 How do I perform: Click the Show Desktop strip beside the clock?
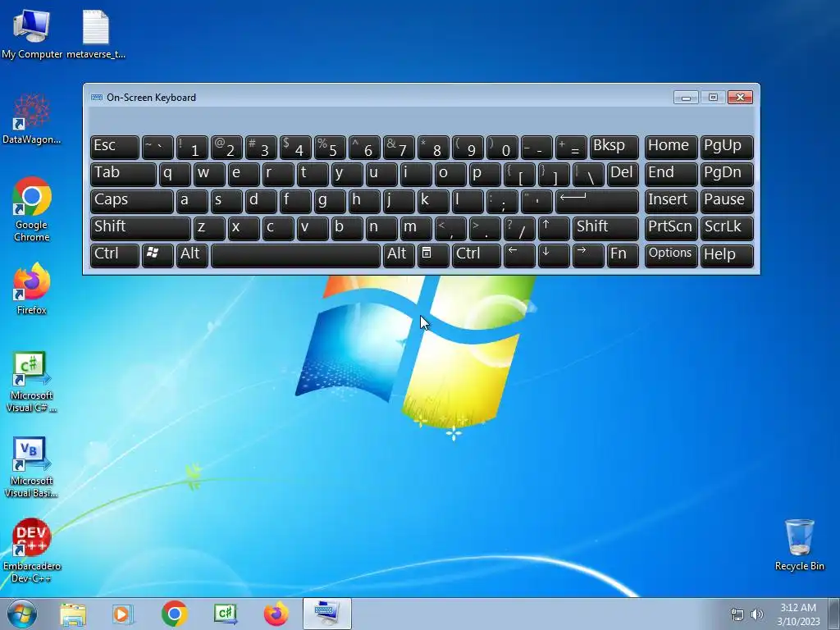pos(834,614)
